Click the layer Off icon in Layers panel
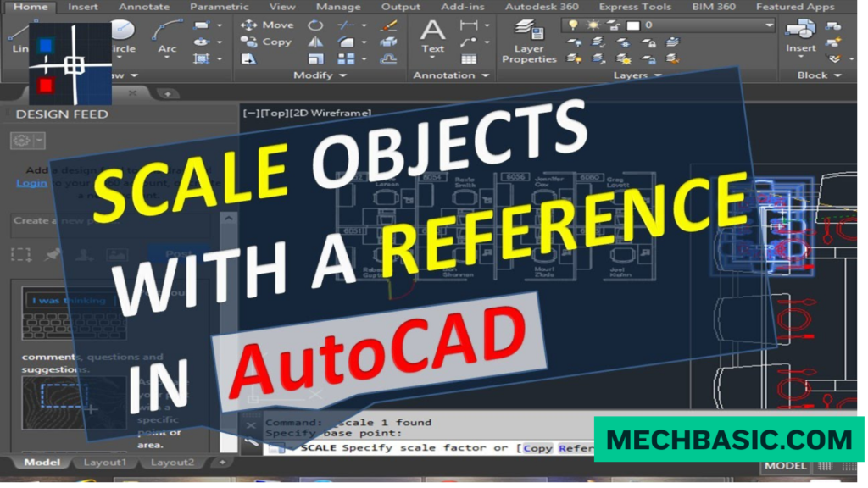 pyautogui.click(x=574, y=42)
